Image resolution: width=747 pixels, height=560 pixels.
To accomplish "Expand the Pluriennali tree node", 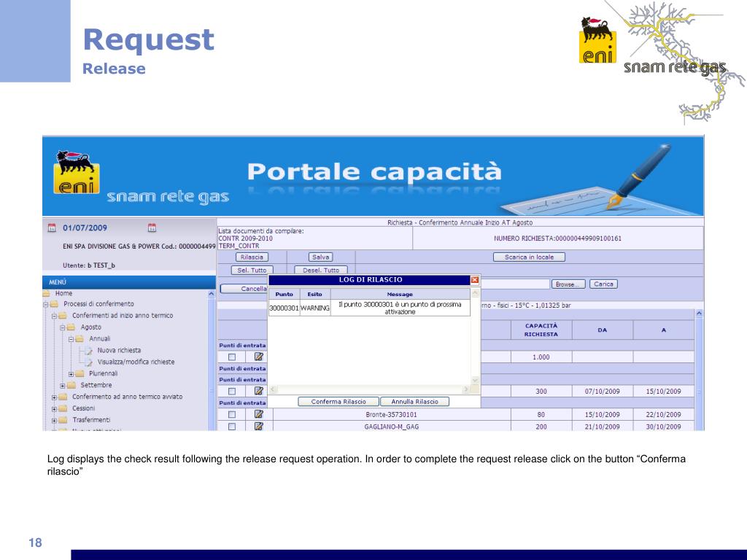I will click(x=71, y=374).
